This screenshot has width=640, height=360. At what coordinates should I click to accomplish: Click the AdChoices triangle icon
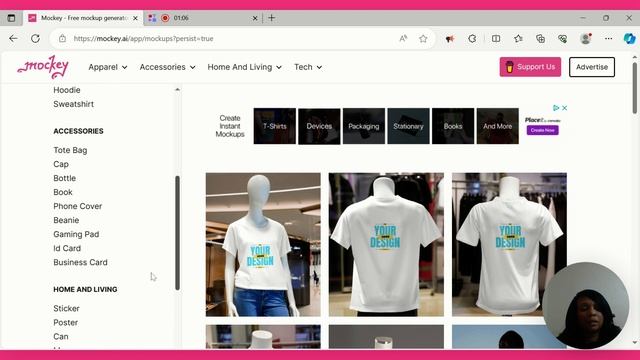556,108
